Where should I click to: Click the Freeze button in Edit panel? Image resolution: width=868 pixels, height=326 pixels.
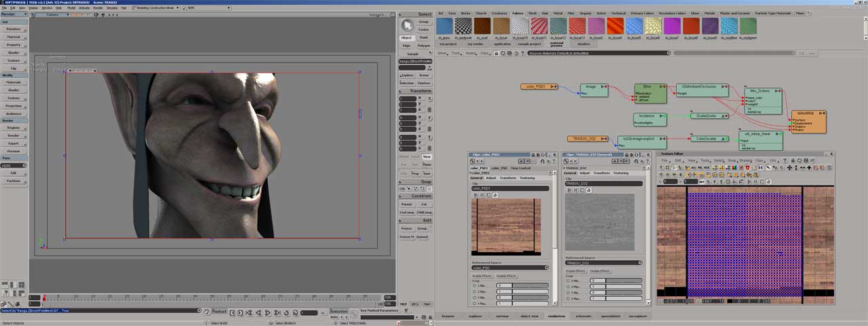click(x=406, y=228)
